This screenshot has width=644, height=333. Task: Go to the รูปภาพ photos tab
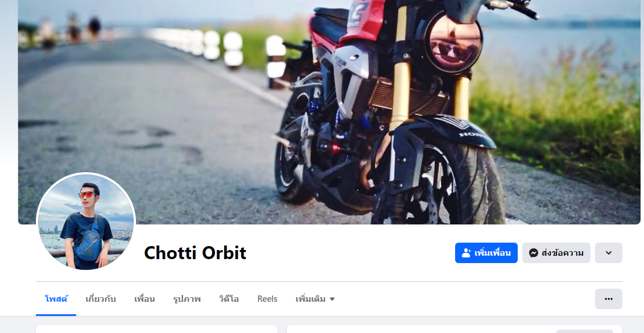pos(187,299)
